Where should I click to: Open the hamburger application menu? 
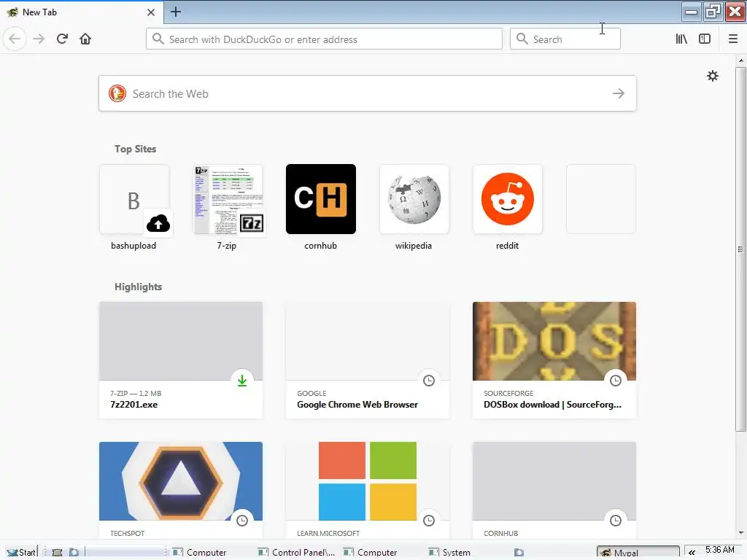[733, 39]
